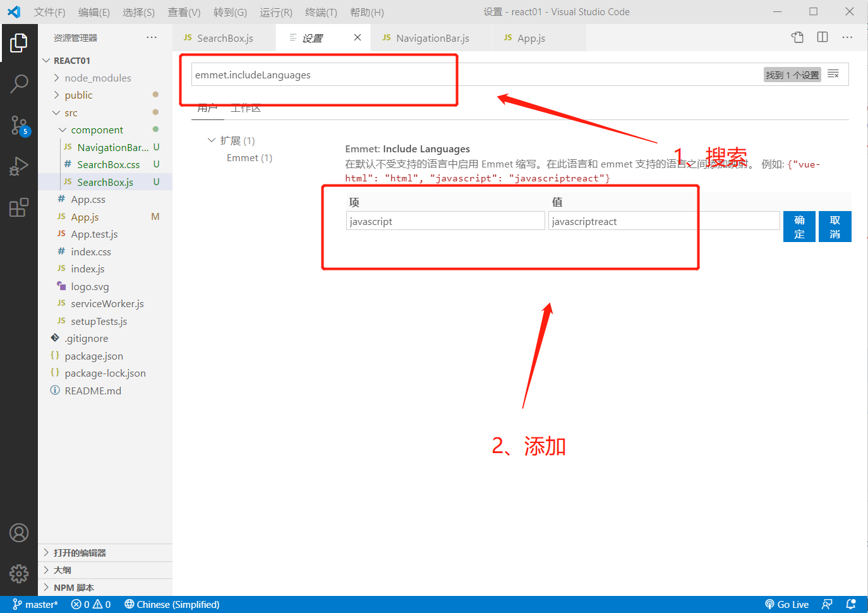
Task: Select the 用户 settings scope tab
Action: pyautogui.click(x=207, y=108)
